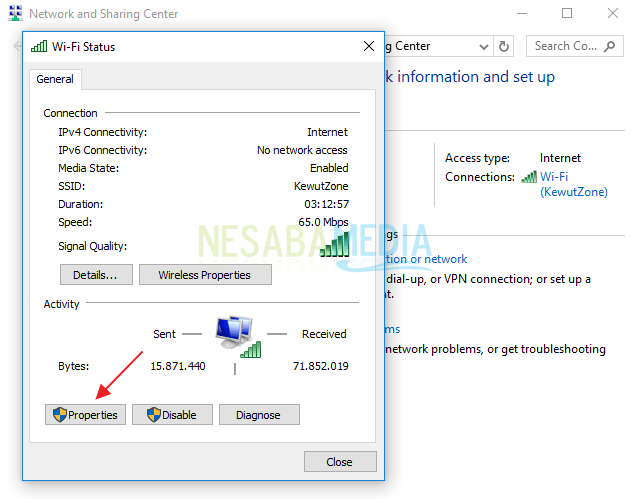Click the Wi-Fi signal icon beside Connections
Viewport: 636px width, 499px height.
tap(529, 177)
